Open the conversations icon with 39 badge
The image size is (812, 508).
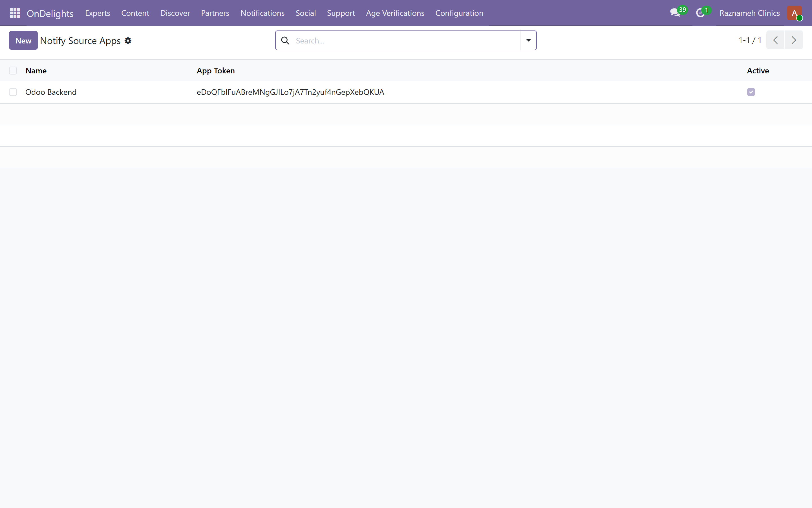(678, 13)
